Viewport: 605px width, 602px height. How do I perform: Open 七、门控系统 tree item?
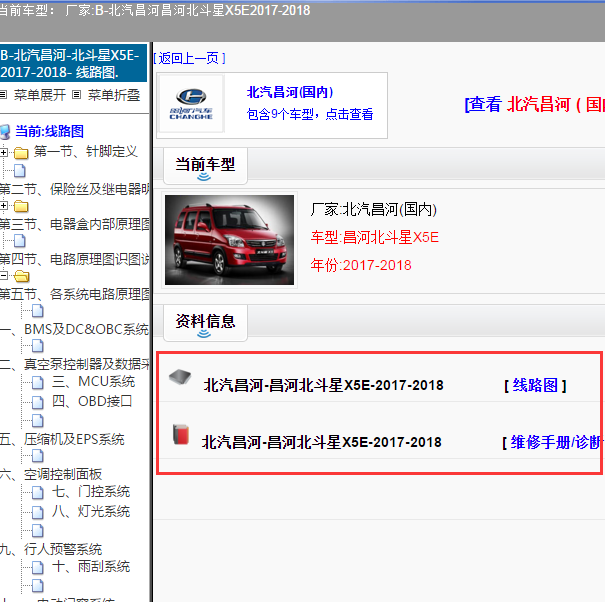tap(91, 492)
